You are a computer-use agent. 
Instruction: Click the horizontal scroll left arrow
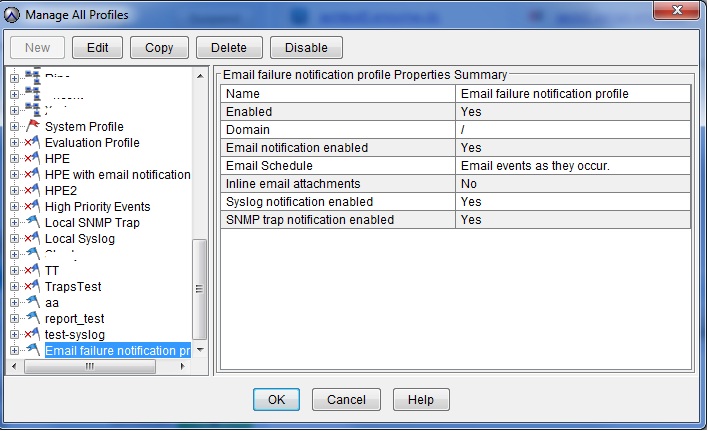point(14,366)
